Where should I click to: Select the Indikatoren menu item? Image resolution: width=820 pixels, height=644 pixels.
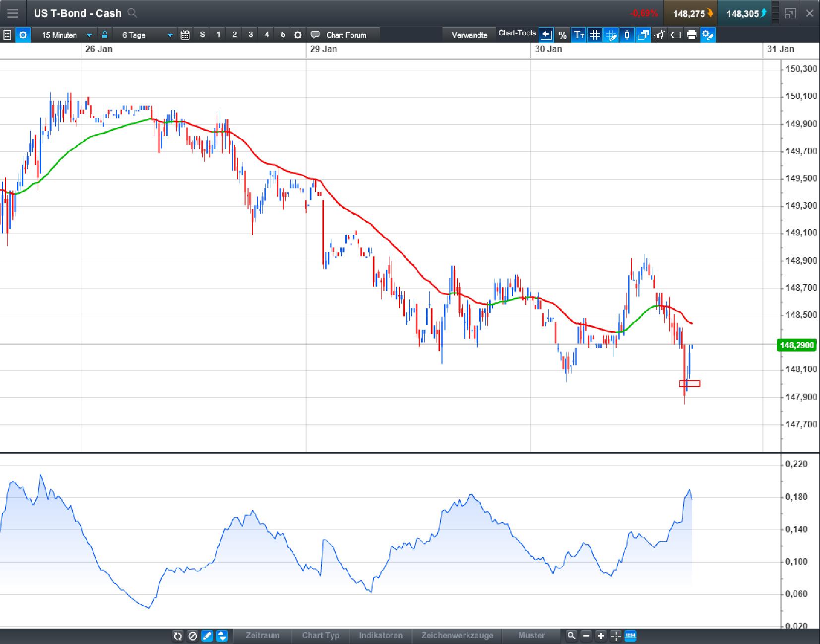[381, 635]
